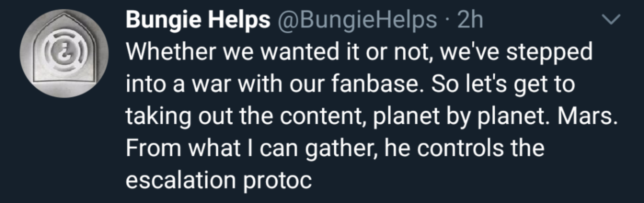The image size is (644, 203).
Task: Open the 2h tweet timestamp
Action: pos(470,20)
